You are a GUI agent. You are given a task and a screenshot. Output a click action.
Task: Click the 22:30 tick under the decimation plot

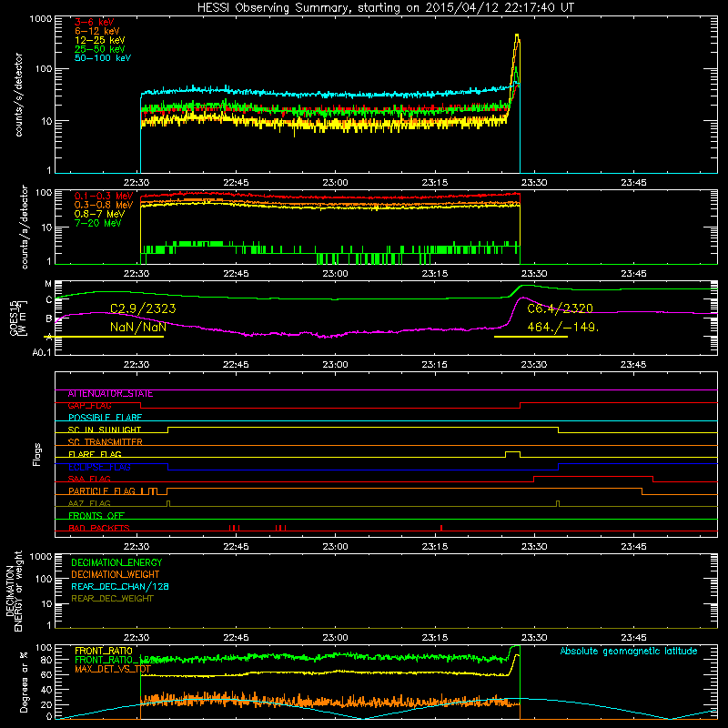(136, 638)
